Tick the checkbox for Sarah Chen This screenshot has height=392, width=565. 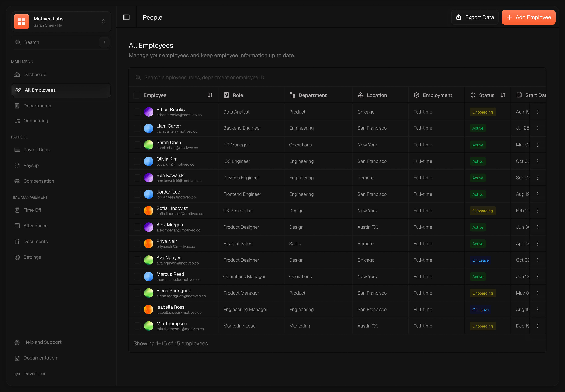click(x=137, y=145)
